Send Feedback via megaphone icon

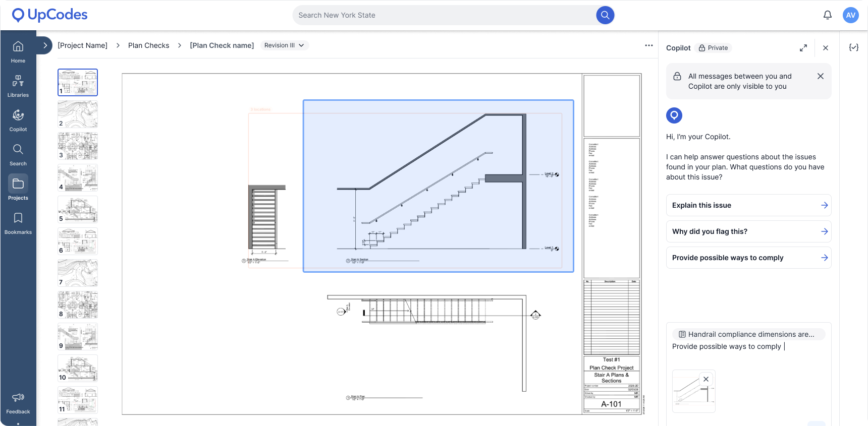point(18,403)
